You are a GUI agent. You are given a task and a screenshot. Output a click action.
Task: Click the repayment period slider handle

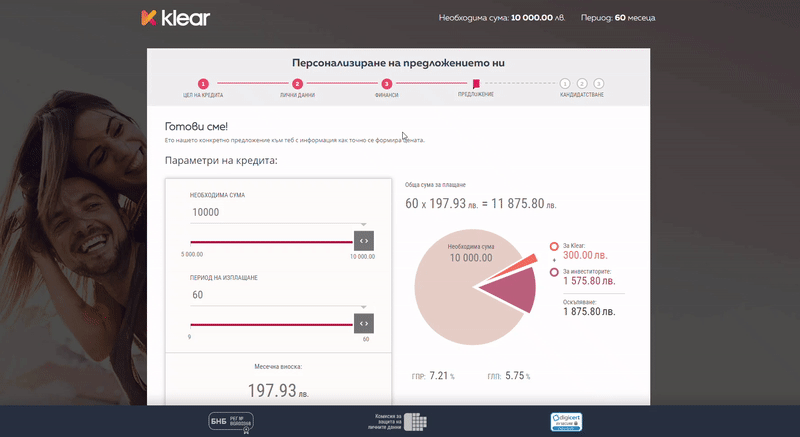coord(364,323)
